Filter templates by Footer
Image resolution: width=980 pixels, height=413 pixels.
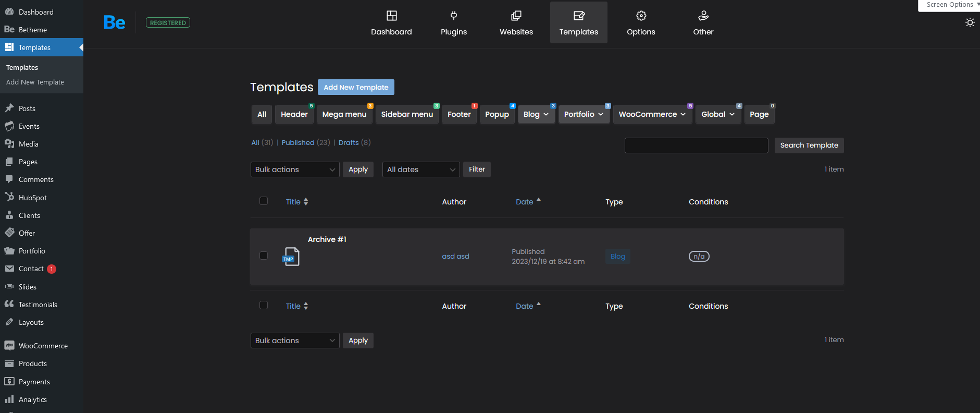(x=459, y=114)
